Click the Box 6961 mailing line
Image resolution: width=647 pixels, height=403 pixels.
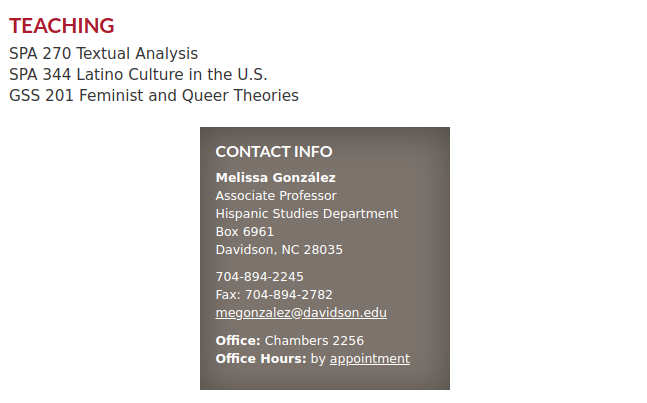click(245, 232)
